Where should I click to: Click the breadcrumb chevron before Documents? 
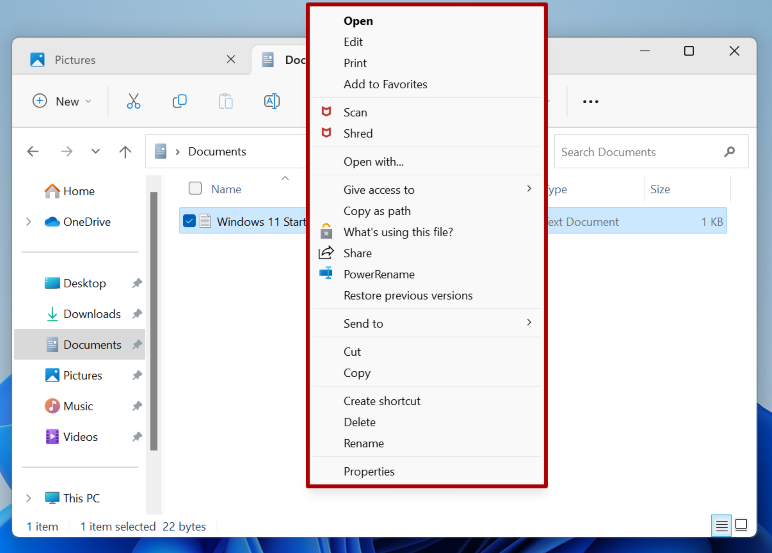tap(177, 152)
